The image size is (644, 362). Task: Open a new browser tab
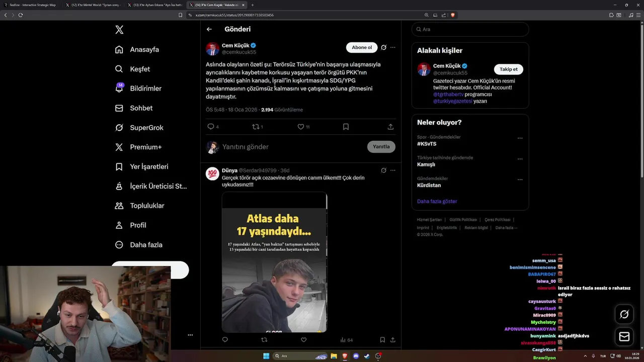tap(253, 5)
